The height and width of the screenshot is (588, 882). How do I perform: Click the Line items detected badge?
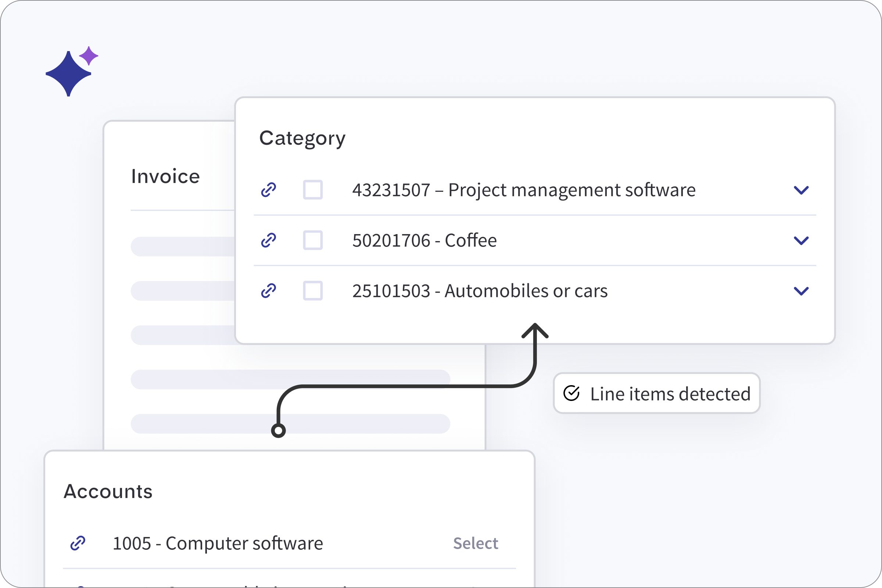click(656, 393)
